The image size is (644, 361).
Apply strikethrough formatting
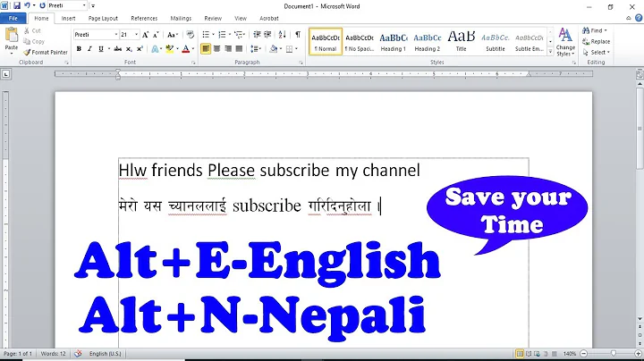pos(118,49)
